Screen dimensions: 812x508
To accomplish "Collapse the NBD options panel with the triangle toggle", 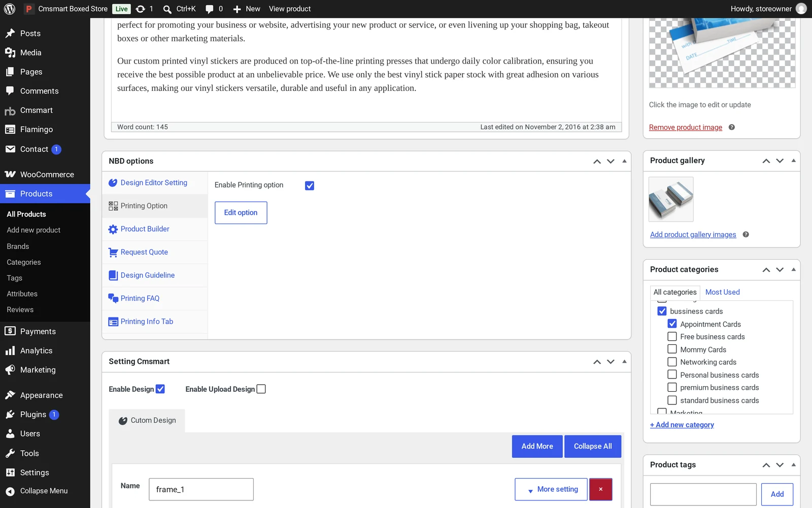I will (x=624, y=161).
